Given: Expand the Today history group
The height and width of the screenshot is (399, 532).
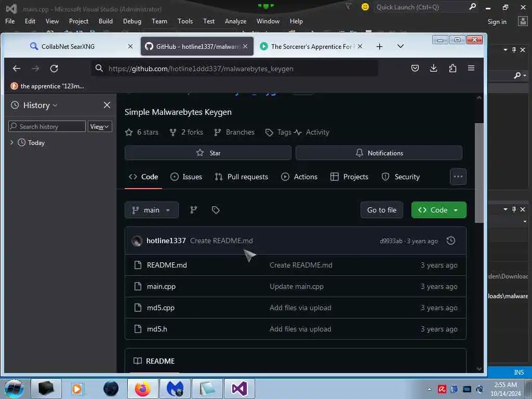Looking at the screenshot, I should [x=11, y=142].
